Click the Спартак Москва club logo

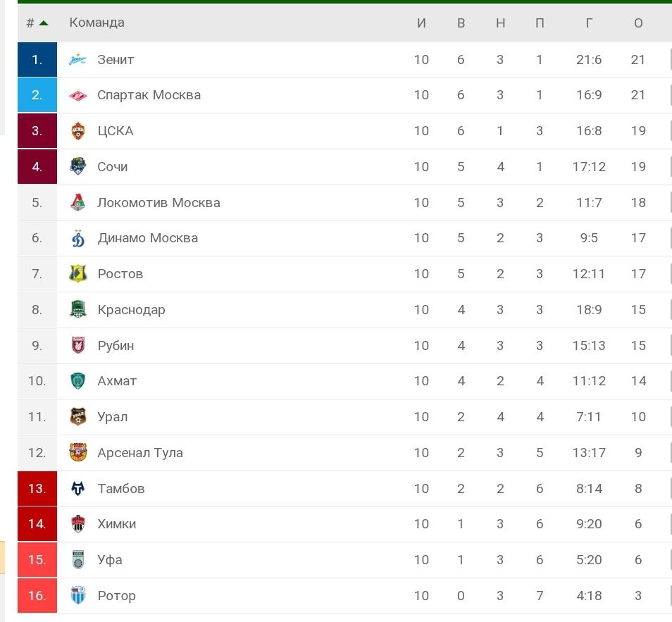pyautogui.click(x=77, y=95)
